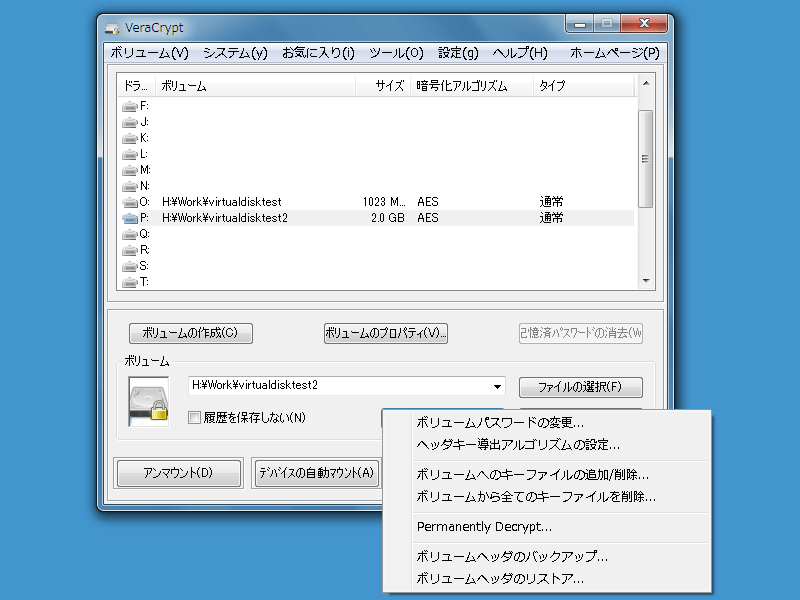Screen dimensions: 800x600
Task: Open the ボリューム(V) menu
Action: tap(149, 53)
